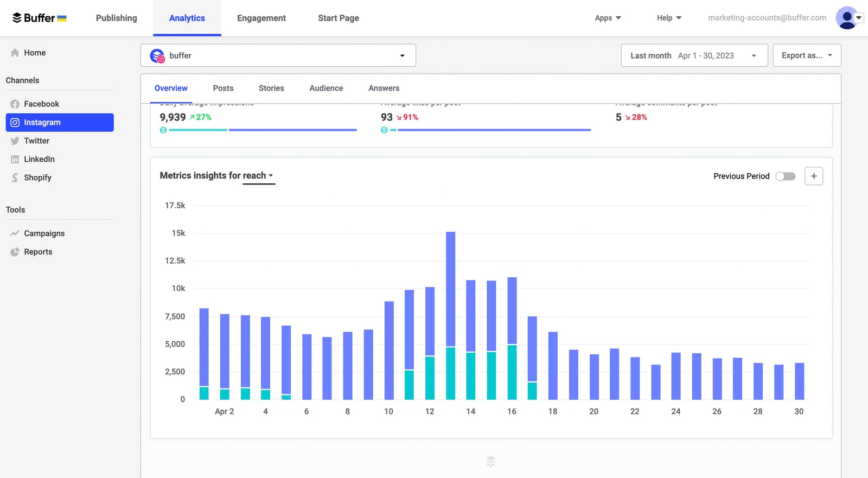Go to Home in the sidebar
Screen dimensions: 868x478
pos(60,53)
